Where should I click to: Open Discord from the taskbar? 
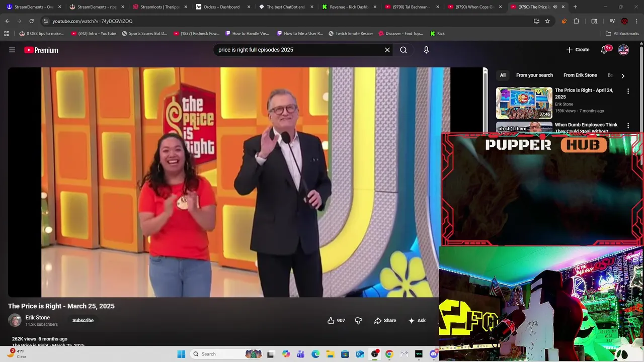click(x=434, y=354)
